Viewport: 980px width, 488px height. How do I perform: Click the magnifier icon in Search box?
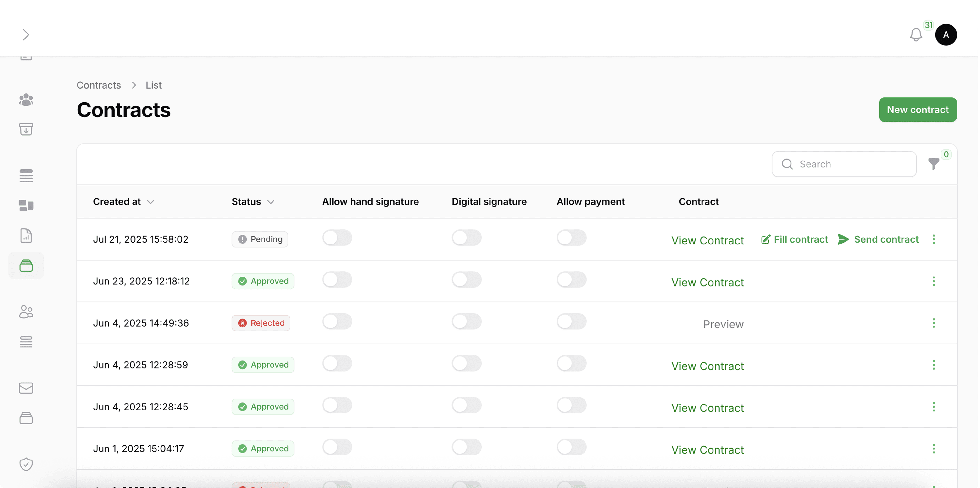(787, 164)
